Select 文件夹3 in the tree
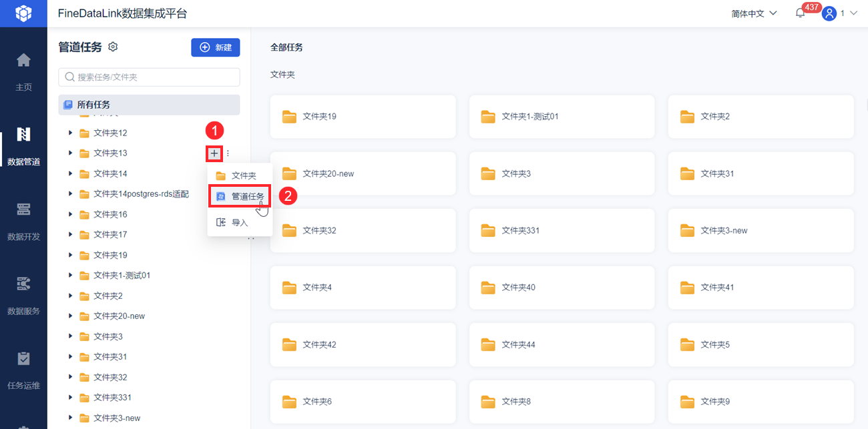The width and height of the screenshot is (868, 429). [108, 336]
